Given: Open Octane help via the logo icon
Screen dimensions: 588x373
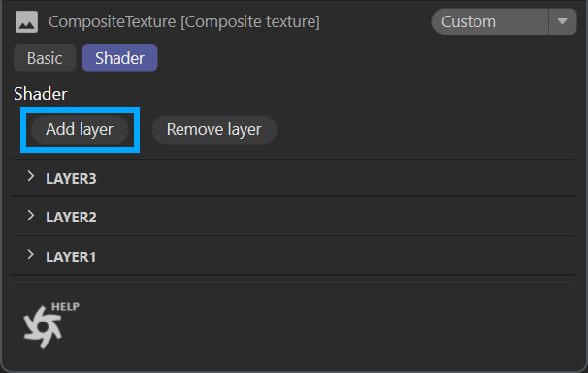Looking at the screenshot, I should pos(43,326).
